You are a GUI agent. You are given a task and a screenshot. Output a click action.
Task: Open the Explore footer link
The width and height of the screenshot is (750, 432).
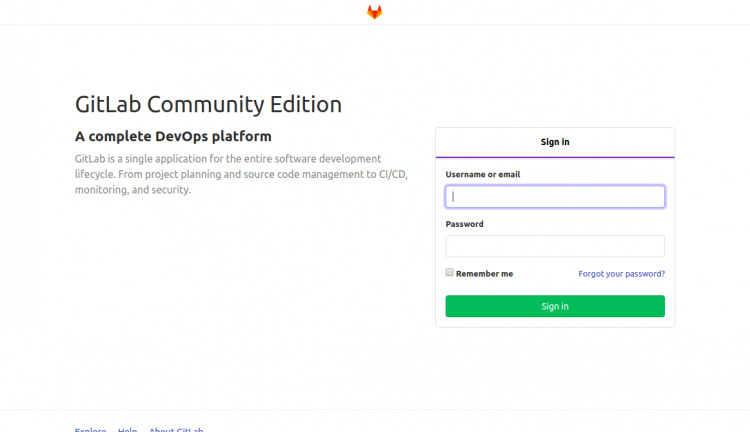click(x=91, y=429)
